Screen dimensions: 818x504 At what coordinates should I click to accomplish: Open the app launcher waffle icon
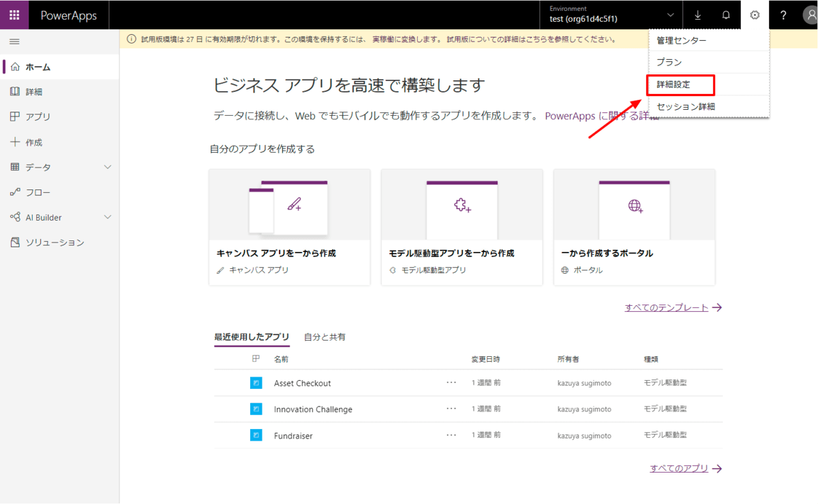14,15
